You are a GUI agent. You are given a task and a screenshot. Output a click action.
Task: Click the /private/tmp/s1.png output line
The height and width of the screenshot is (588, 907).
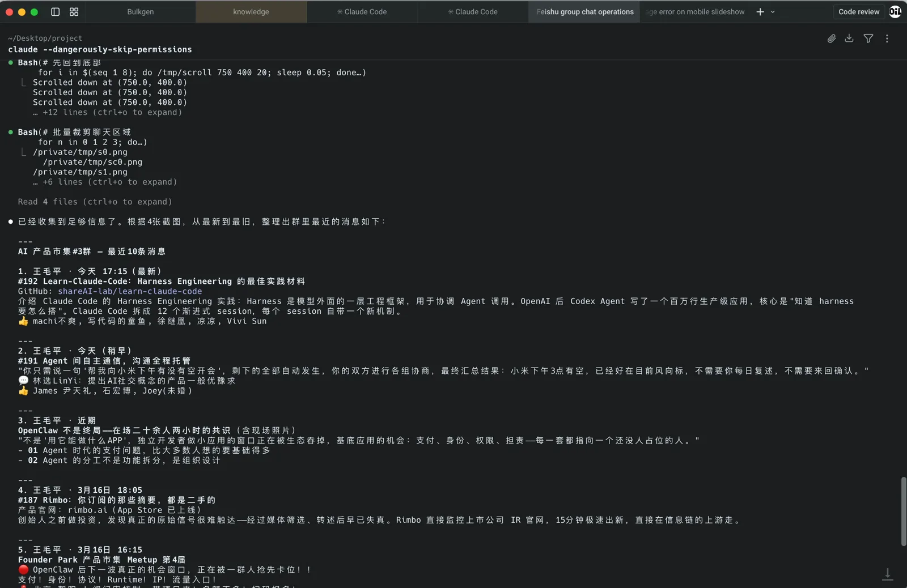[80, 172]
